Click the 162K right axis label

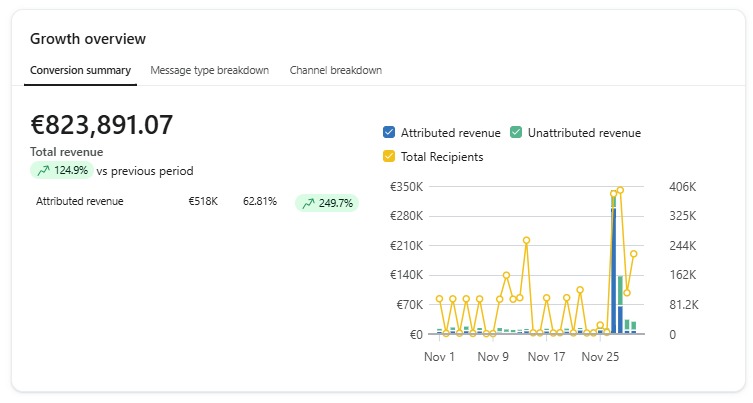pyautogui.click(x=682, y=275)
